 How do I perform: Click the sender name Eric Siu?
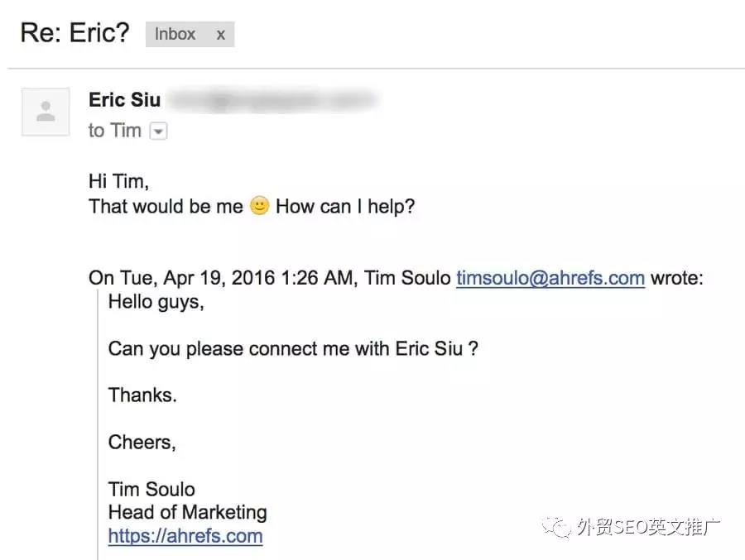pyautogui.click(x=124, y=100)
